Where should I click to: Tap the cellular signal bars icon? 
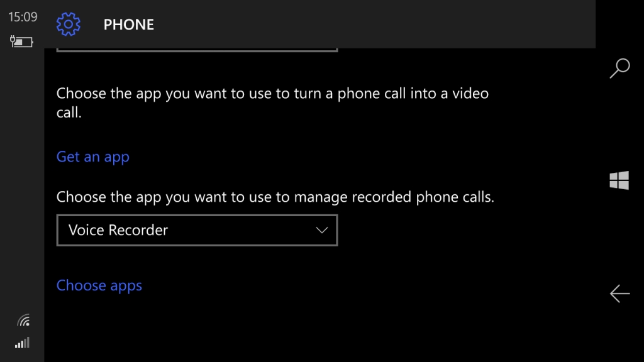(x=22, y=343)
